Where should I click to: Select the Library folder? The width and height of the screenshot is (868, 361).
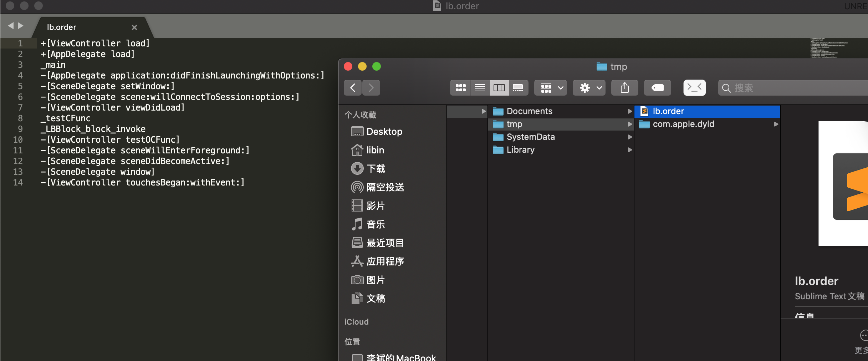pyautogui.click(x=561, y=150)
